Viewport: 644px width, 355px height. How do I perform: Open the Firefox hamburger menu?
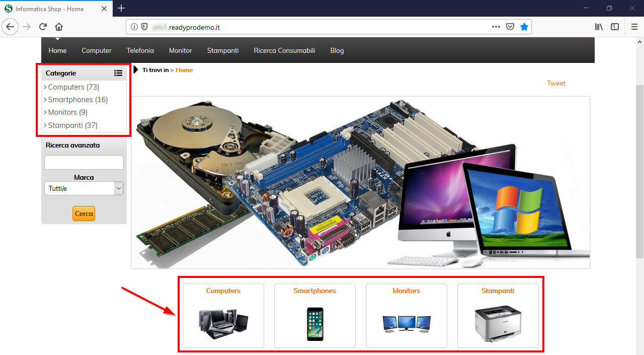(634, 27)
